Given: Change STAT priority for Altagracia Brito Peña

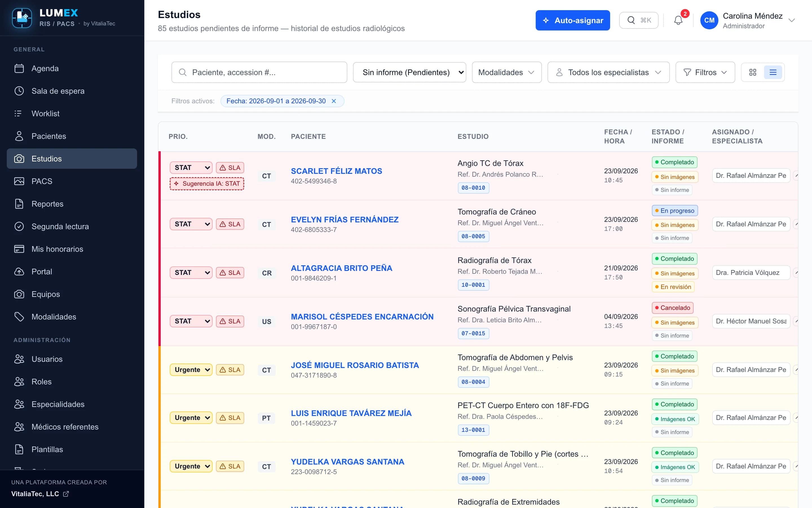Looking at the screenshot, I should 191,272.
